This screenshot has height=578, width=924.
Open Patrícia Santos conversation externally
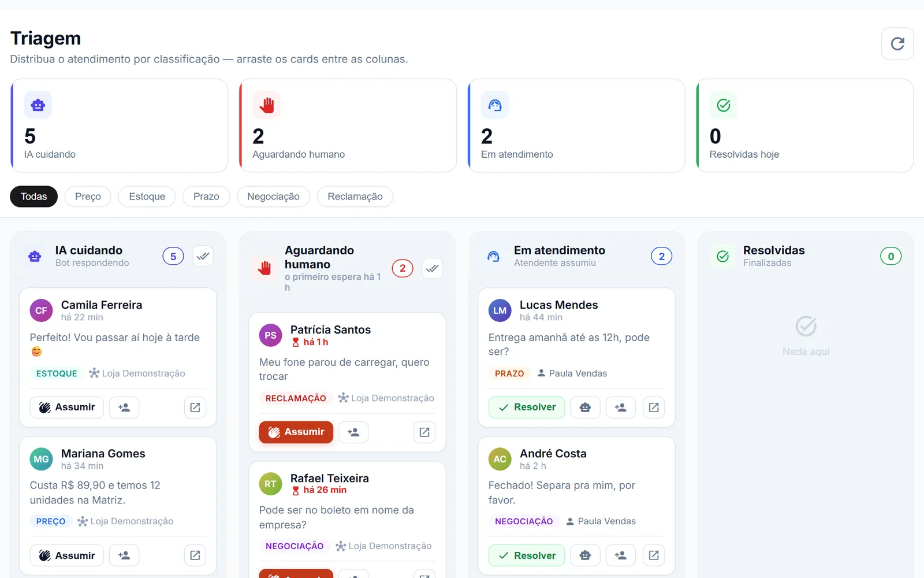pos(424,432)
